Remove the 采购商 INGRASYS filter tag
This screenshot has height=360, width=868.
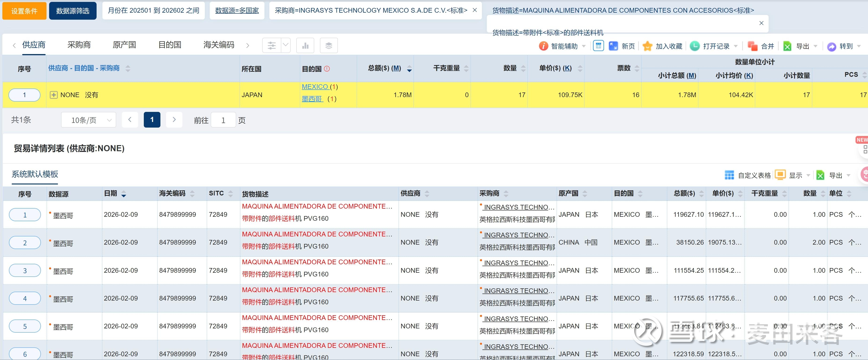click(x=474, y=11)
